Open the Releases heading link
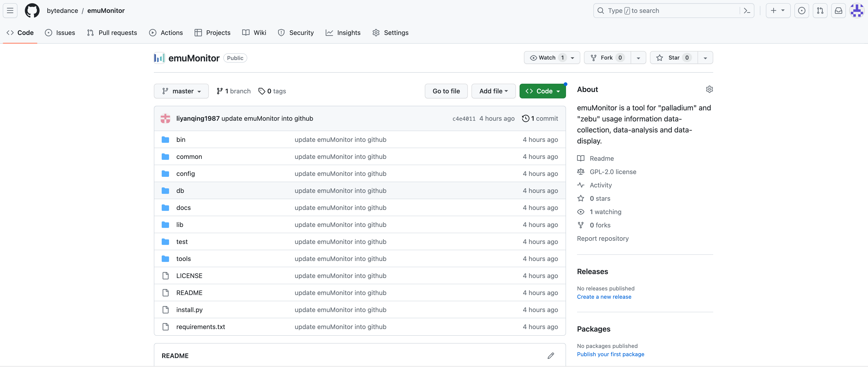This screenshot has width=868, height=367. [x=592, y=272]
